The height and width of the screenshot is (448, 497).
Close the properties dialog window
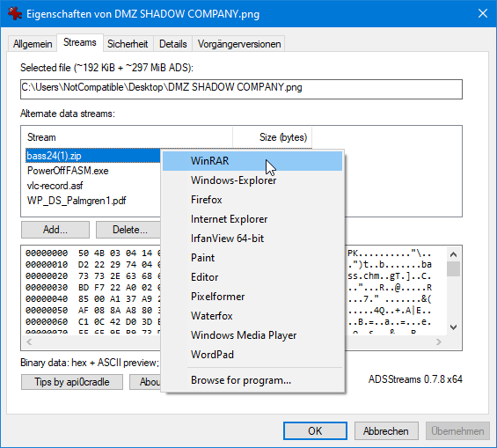(482, 13)
